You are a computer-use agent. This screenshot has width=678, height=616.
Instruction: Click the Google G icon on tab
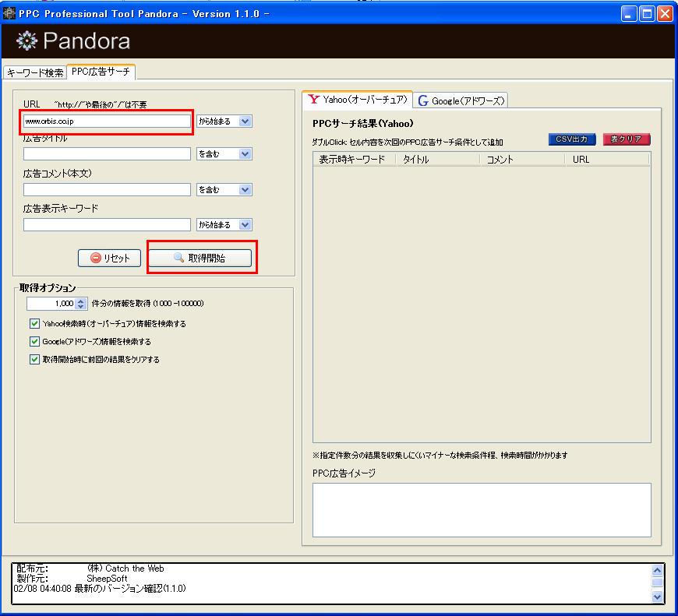tap(423, 100)
